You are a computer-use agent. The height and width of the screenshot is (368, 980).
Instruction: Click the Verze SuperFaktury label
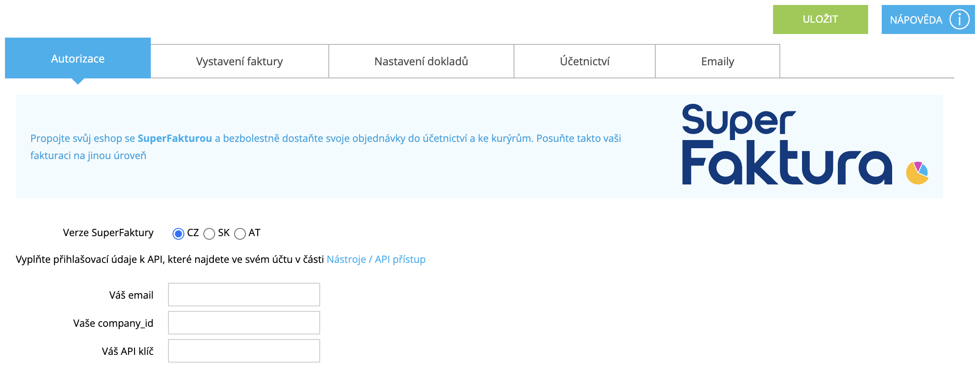108,232
